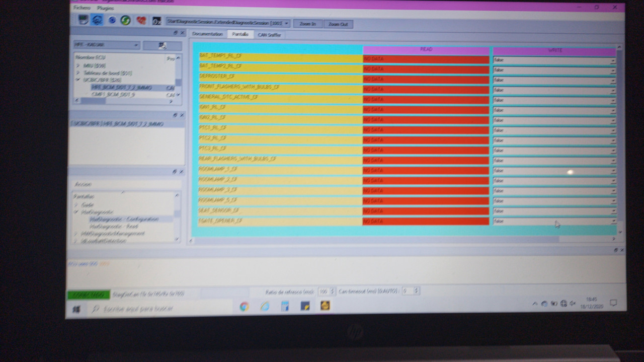Open the 0x hex command icon
Screen dimensions: 644x362
156,22
